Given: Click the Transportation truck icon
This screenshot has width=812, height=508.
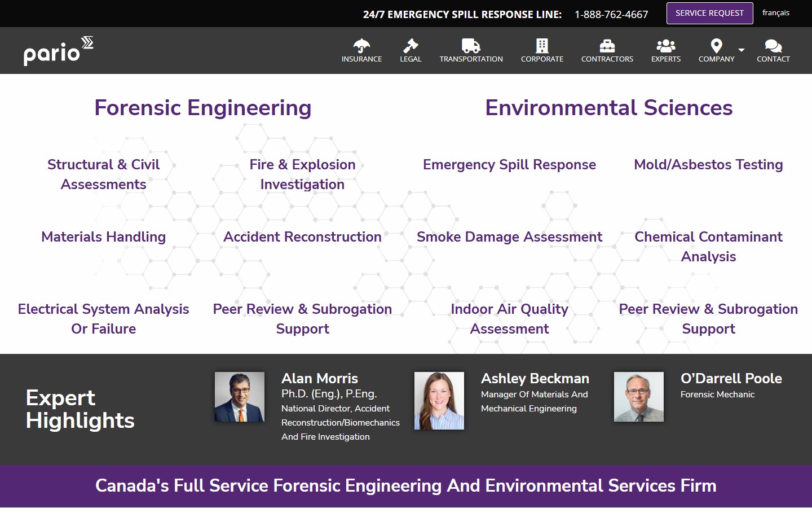Looking at the screenshot, I should click(x=471, y=46).
